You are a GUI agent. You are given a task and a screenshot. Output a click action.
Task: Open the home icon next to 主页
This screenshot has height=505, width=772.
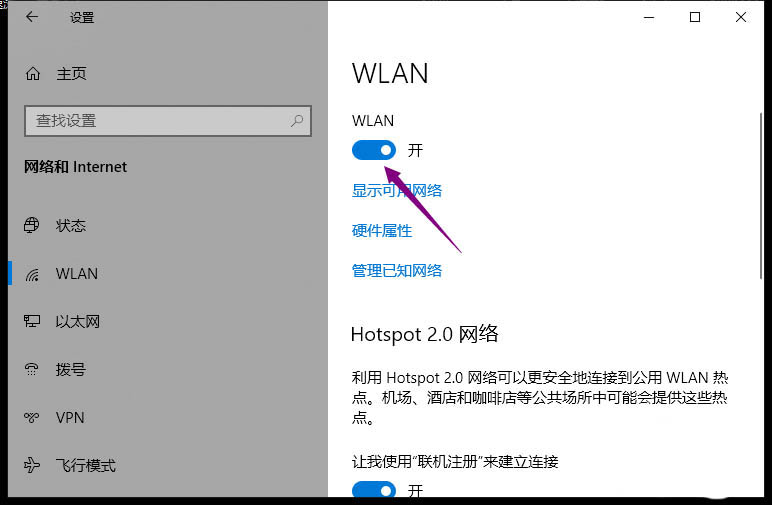coord(33,74)
